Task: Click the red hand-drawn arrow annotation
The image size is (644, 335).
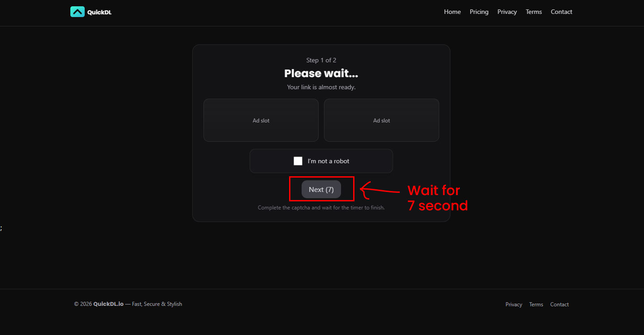Action: tap(379, 190)
